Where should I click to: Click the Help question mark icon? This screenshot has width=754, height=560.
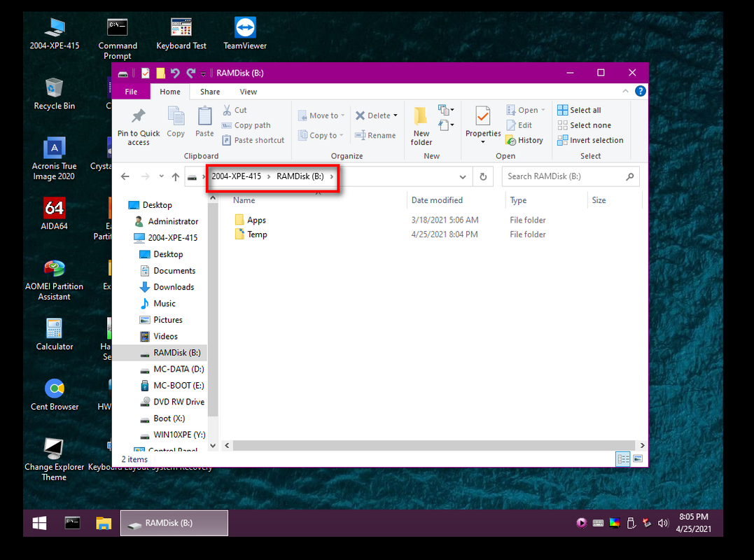pyautogui.click(x=640, y=91)
